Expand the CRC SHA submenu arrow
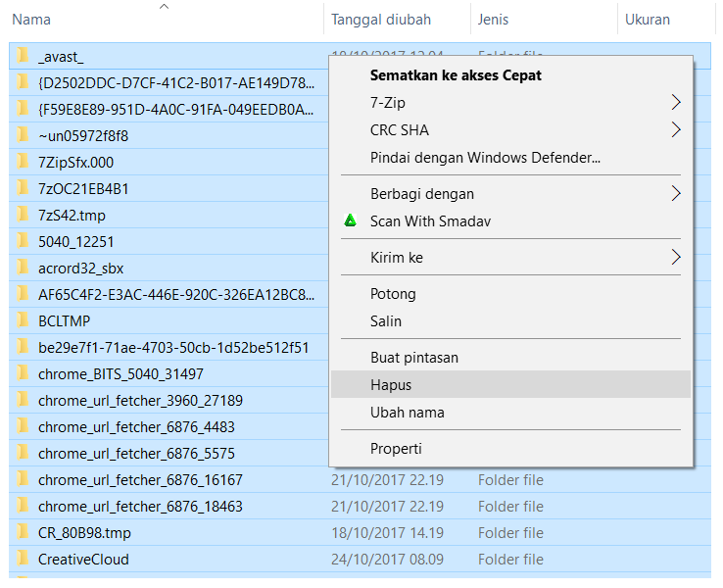The image size is (723, 588). pos(675,129)
